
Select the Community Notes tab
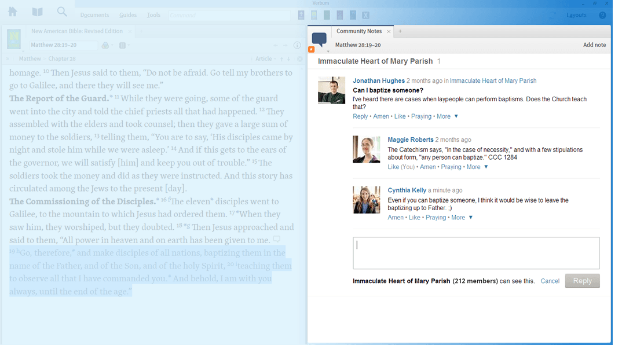[359, 31]
